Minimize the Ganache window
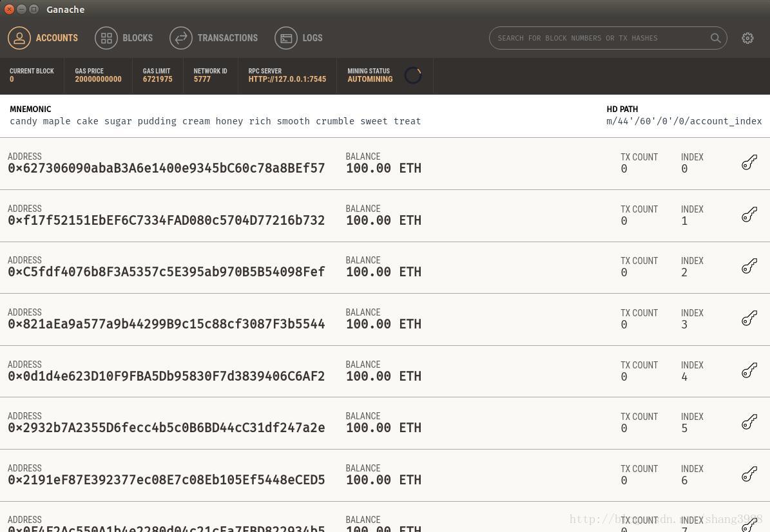 coord(22,9)
